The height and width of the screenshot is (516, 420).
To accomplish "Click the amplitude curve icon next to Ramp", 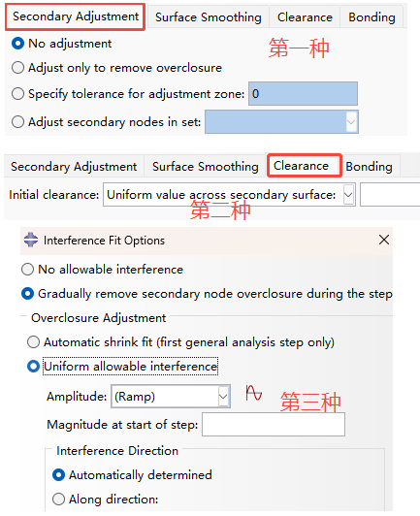I will 254,393.
